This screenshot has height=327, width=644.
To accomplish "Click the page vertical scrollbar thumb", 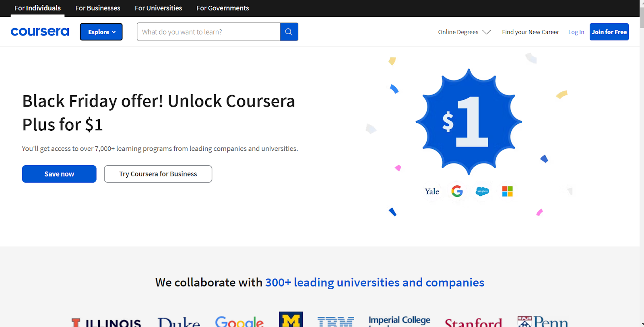I will coord(642,17).
